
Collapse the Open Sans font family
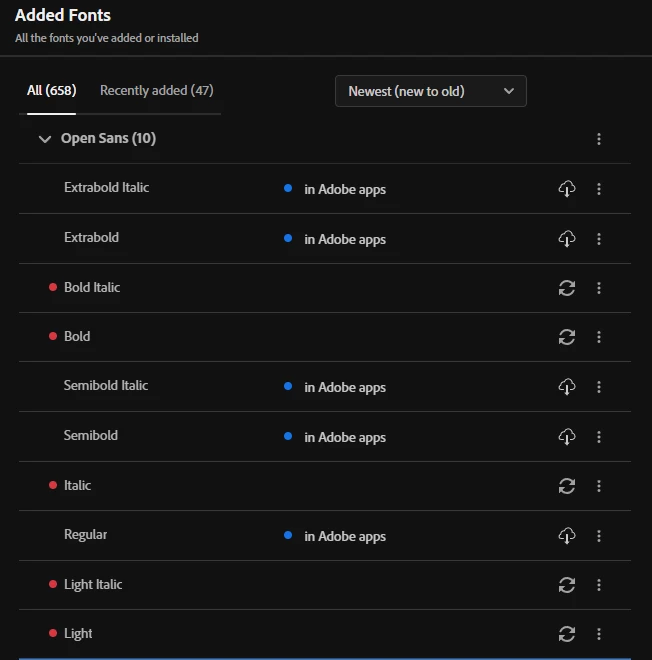click(x=44, y=139)
